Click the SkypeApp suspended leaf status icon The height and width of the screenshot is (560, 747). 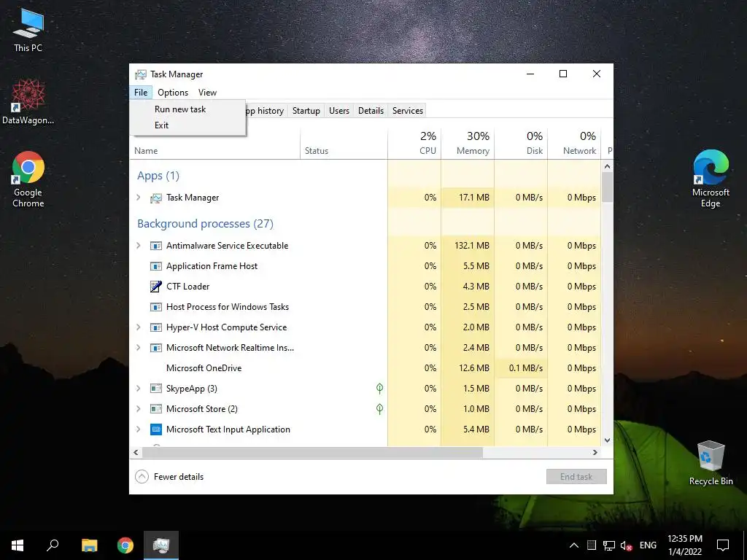point(379,389)
